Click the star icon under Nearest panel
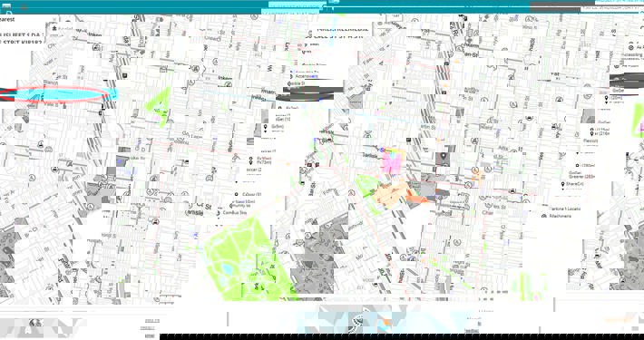The height and width of the screenshot is (340, 644). (54, 29)
